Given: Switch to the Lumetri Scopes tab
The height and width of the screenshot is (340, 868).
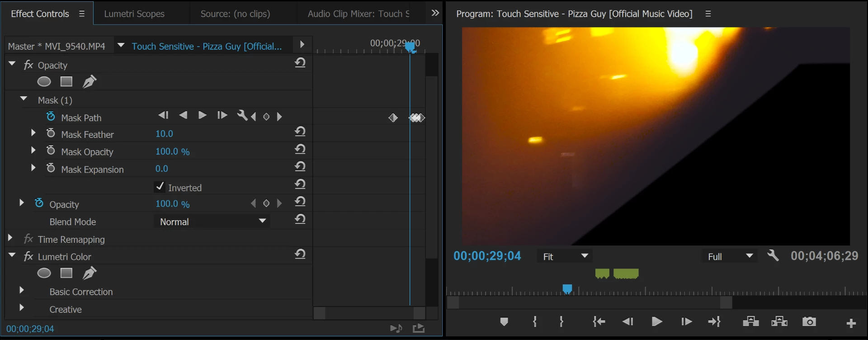Looking at the screenshot, I should point(134,14).
